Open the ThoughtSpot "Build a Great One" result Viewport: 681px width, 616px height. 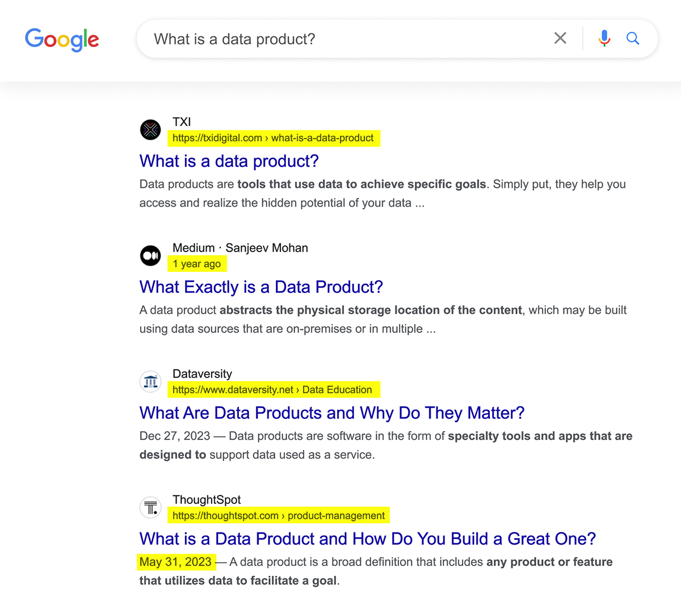367,539
